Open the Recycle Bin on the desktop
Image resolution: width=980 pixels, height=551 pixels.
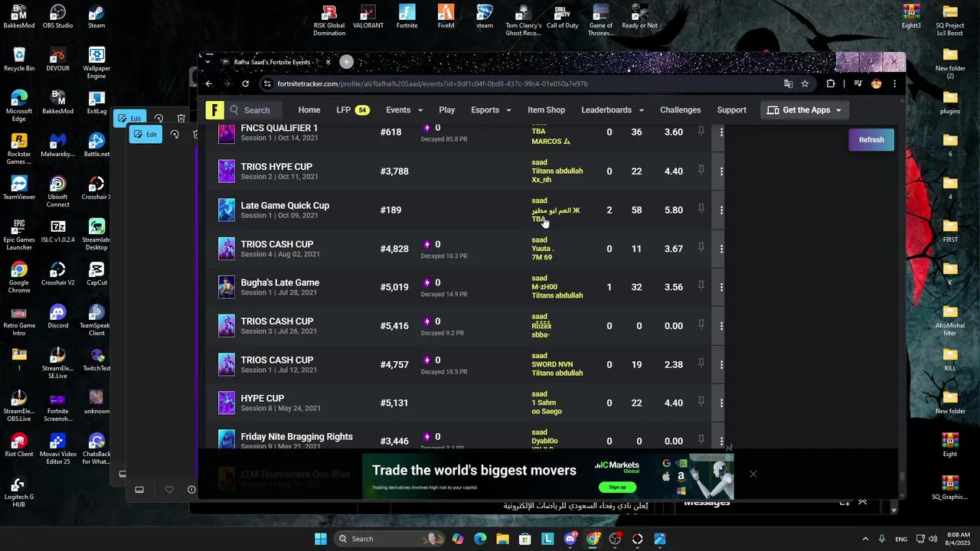pos(19,60)
